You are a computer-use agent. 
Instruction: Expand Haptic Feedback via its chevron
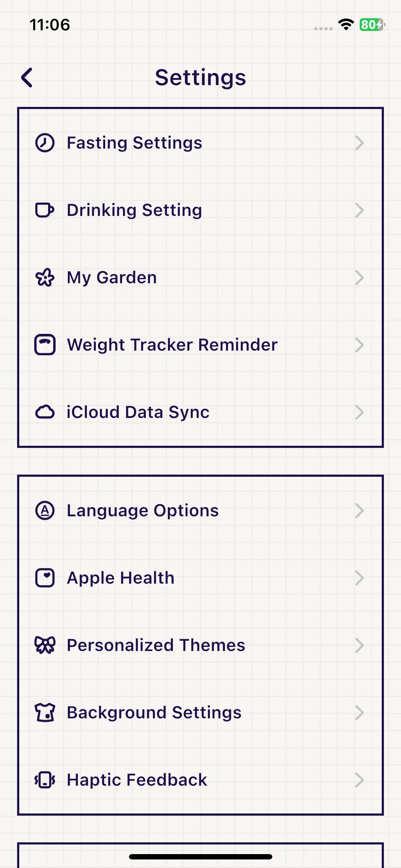pyautogui.click(x=359, y=780)
